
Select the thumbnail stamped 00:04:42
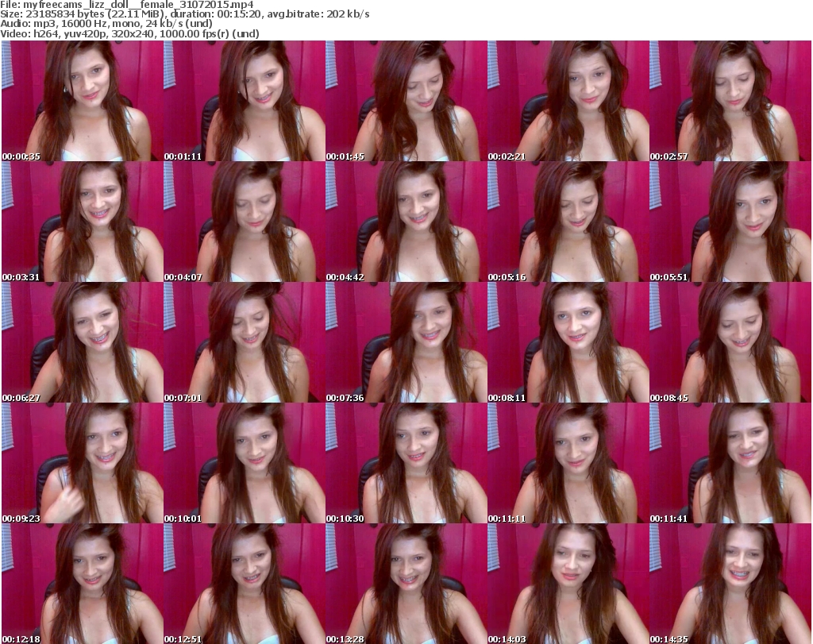[406, 222]
